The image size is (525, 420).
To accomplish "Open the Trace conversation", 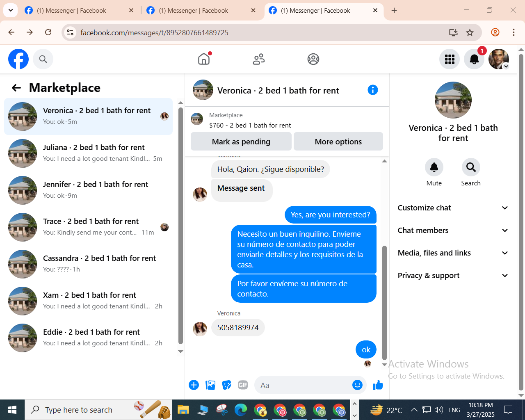I will [x=88, y=227].
